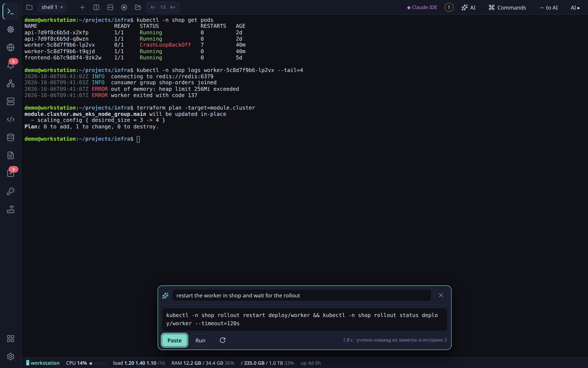Click pod name worker-5c8d7f9b6-t9qjd

click(x=60, y=51)
